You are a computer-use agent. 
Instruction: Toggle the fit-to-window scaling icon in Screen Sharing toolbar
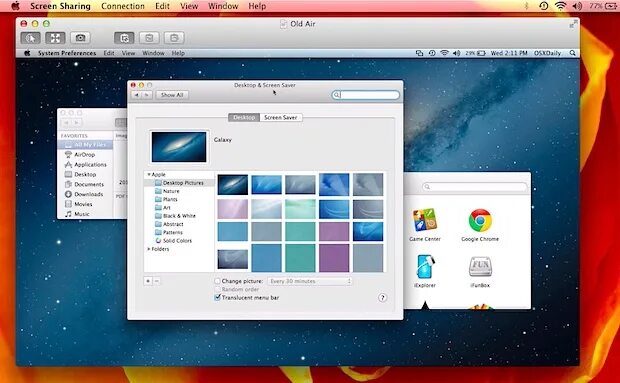click(x=55, y=38)
